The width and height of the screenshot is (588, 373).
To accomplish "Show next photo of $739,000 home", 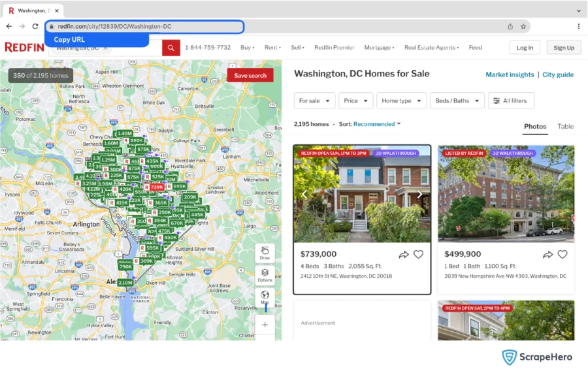I will tap(419, 194).
